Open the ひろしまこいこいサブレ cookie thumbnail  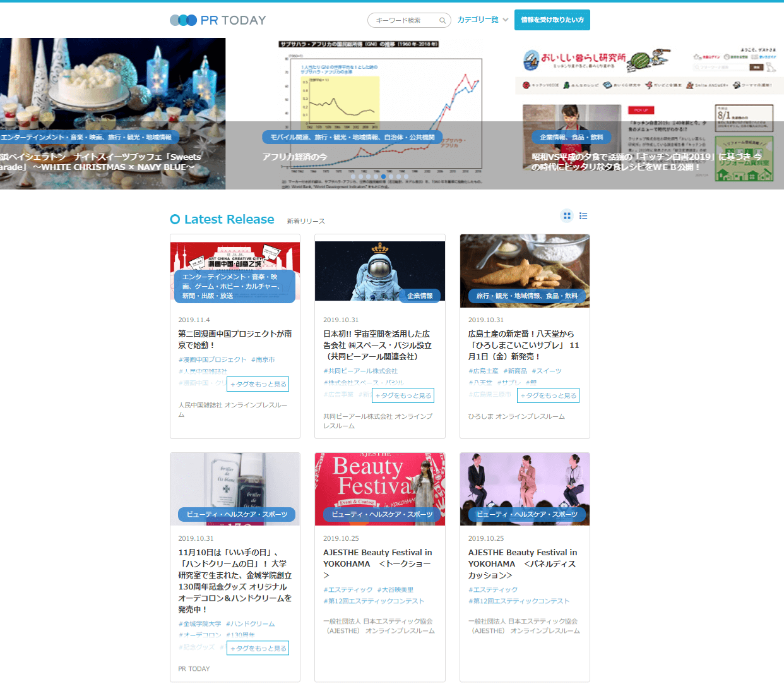[x=525, y=271]
